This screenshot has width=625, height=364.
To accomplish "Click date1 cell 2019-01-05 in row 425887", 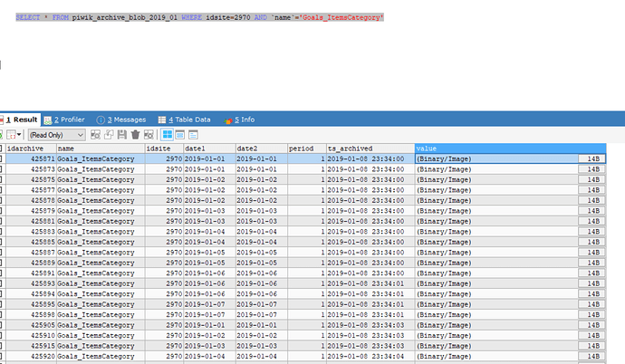I will click(209, 252).
